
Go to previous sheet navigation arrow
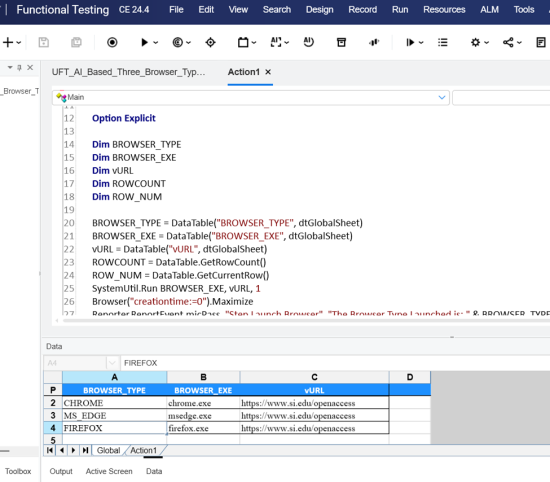(x=62, y=450)
